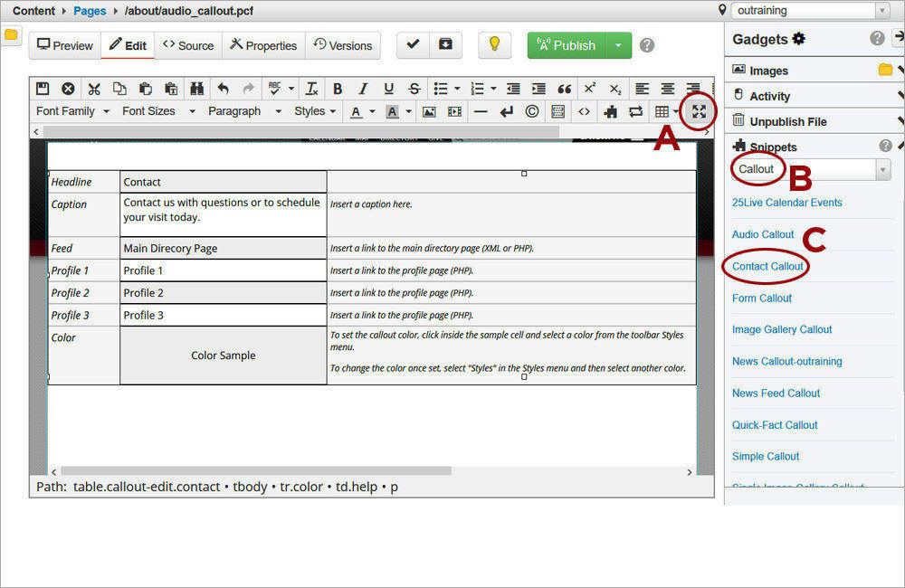
Task: Click the blockquote icon
Action: [x=564, y=89]
